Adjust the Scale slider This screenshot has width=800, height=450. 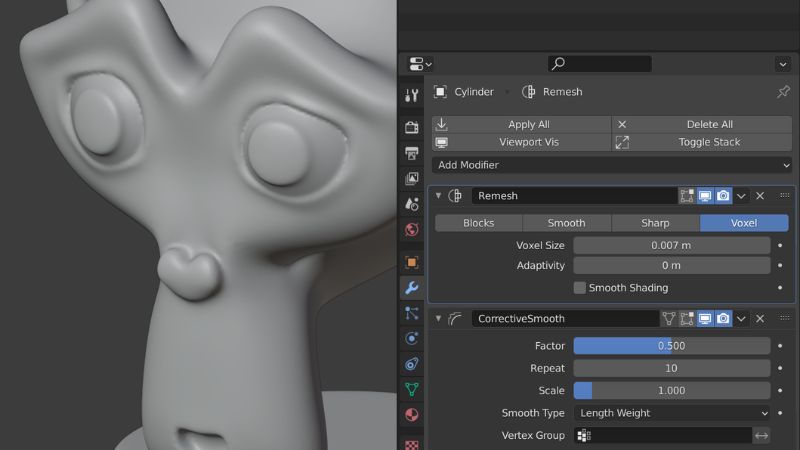tap(672, 391)
